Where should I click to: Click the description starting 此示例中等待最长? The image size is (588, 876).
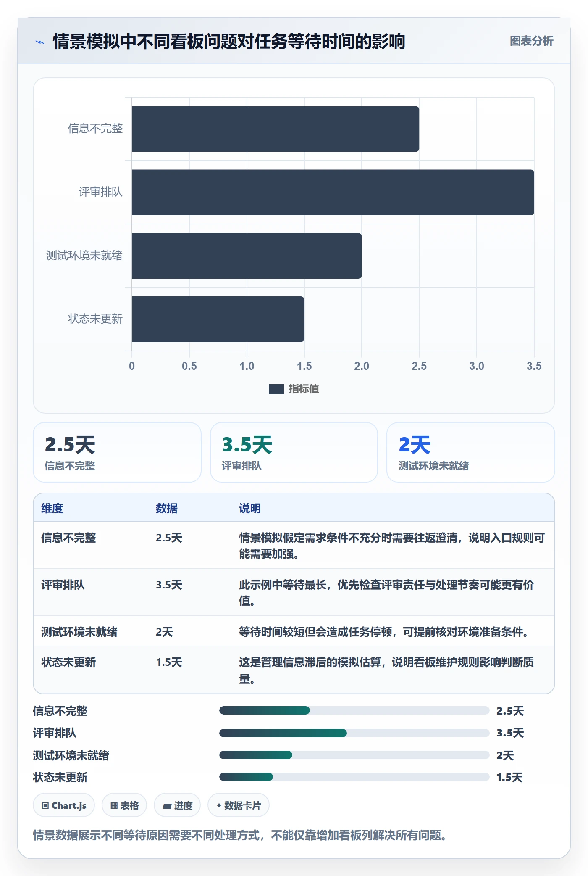pos(386,593)
